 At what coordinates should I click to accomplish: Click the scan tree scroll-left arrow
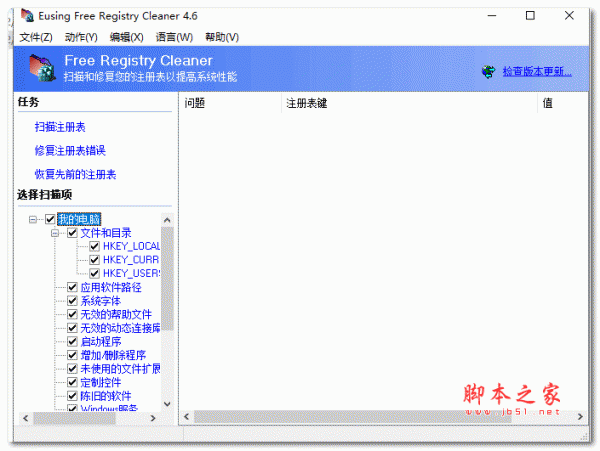[x=25, y=418]
